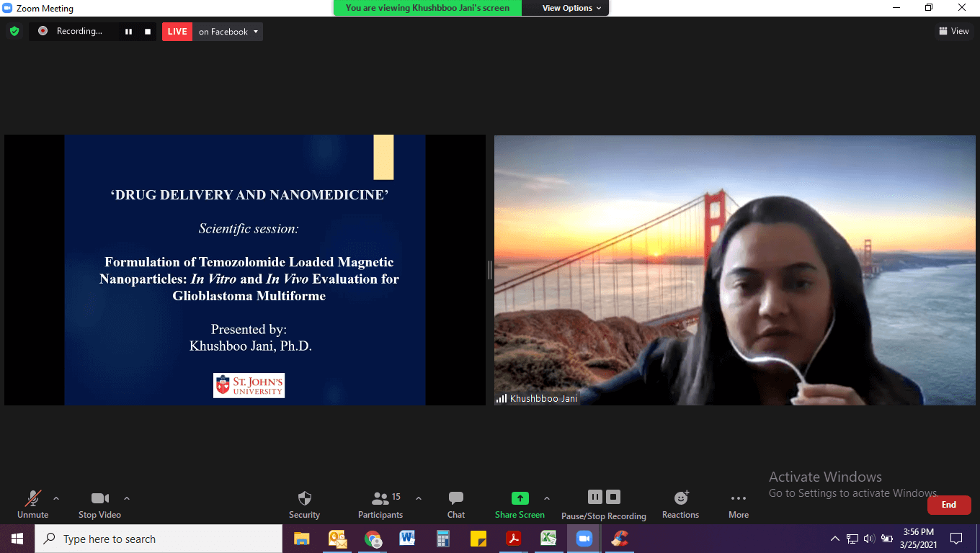
Task: Open the More options menu
Action: [x=739, y=505]
